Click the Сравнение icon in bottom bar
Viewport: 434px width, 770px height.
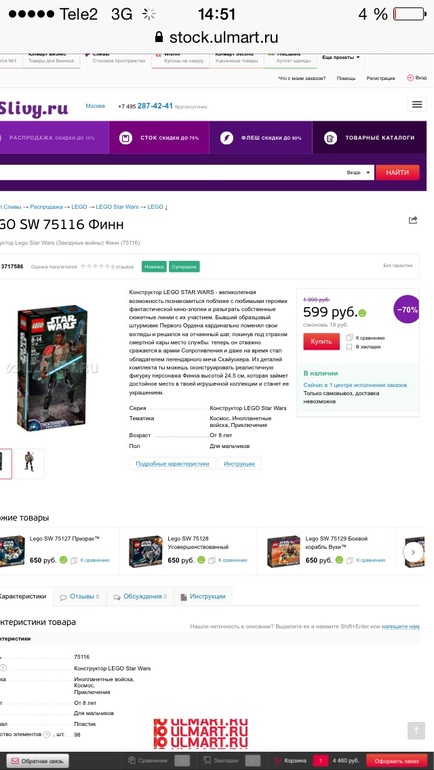tap(131, 761)
